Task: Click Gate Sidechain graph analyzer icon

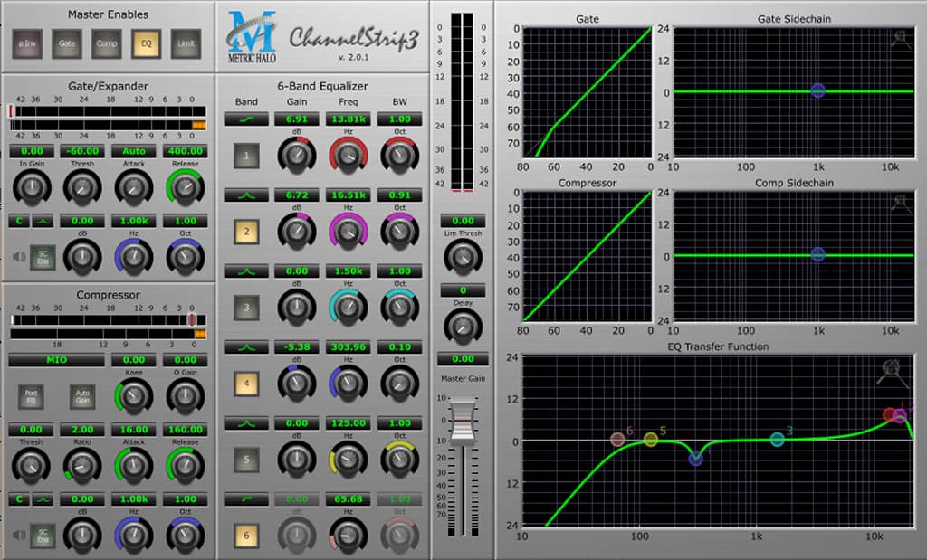Action: (x=901, y=40)
